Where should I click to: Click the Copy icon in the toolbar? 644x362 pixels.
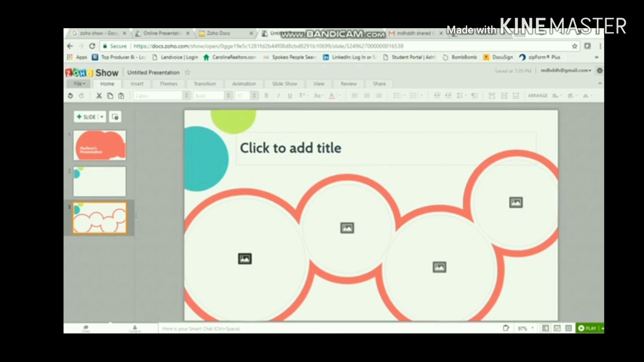(x=110, y=96)
